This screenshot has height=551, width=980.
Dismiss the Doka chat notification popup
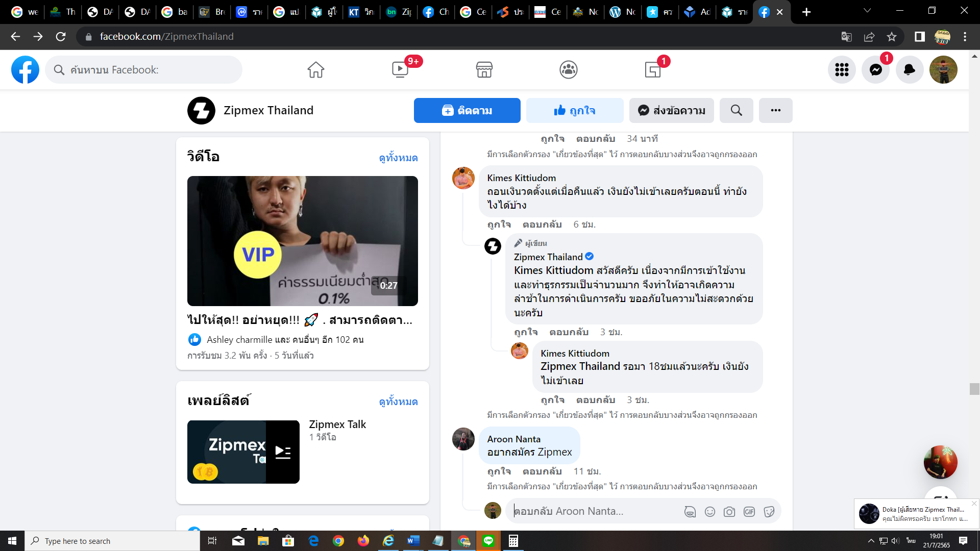(x=974, y=504)
